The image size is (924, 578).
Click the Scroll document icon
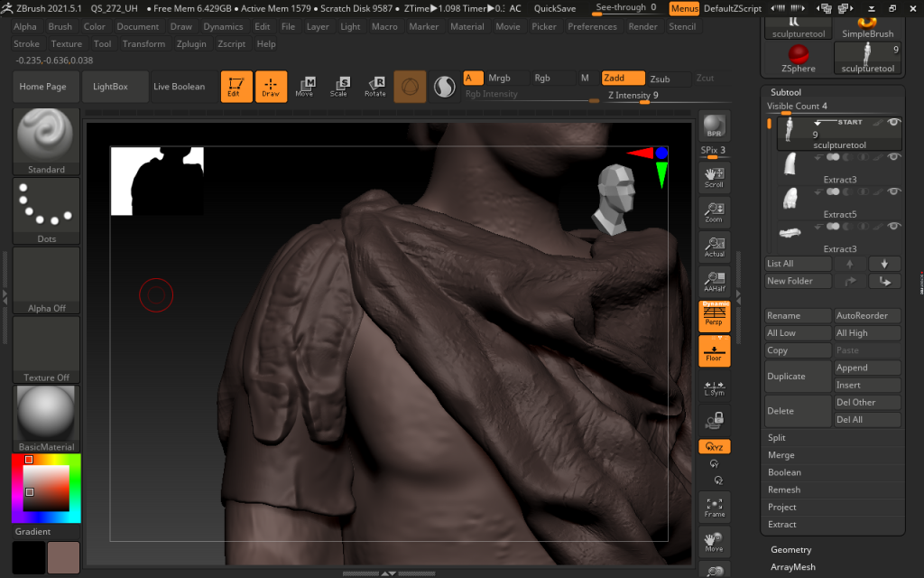click(x=715, y=177)
